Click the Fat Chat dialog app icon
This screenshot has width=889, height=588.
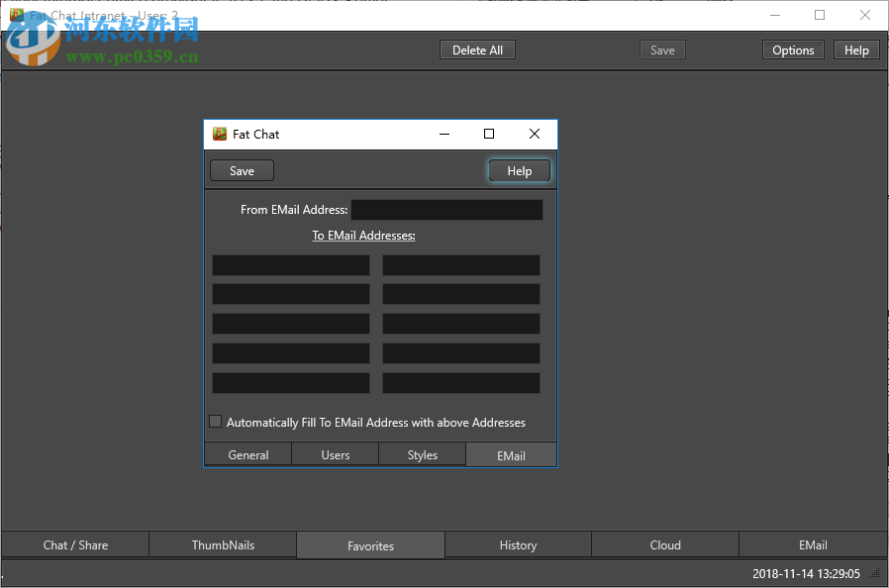click(x=220, y=135)
